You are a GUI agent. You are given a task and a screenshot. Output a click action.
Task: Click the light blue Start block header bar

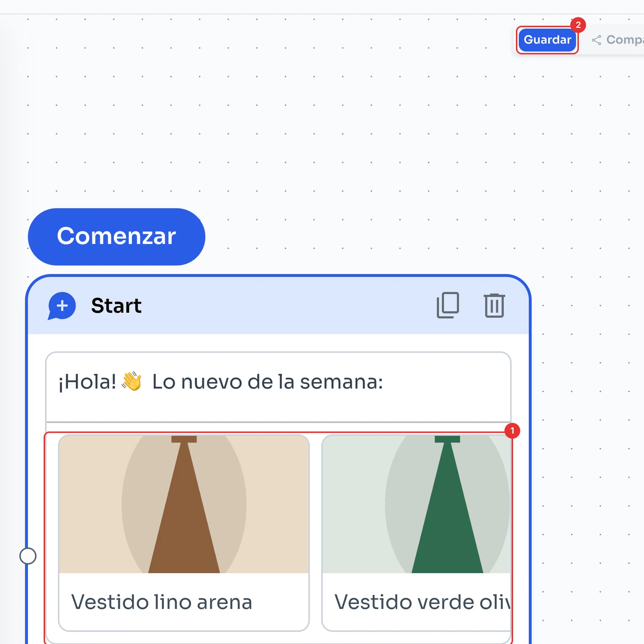279,305
